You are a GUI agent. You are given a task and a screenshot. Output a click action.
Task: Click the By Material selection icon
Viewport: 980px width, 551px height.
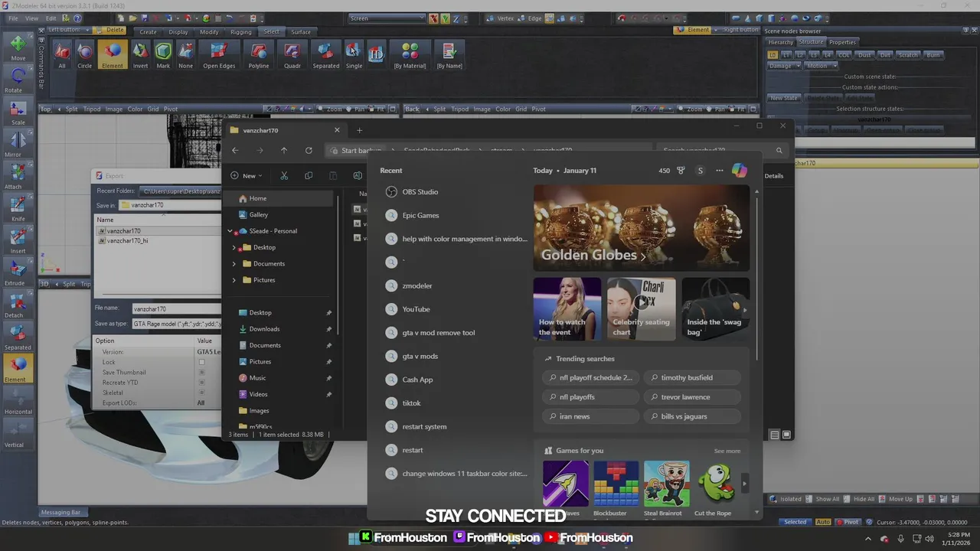(x=410, y=55)
